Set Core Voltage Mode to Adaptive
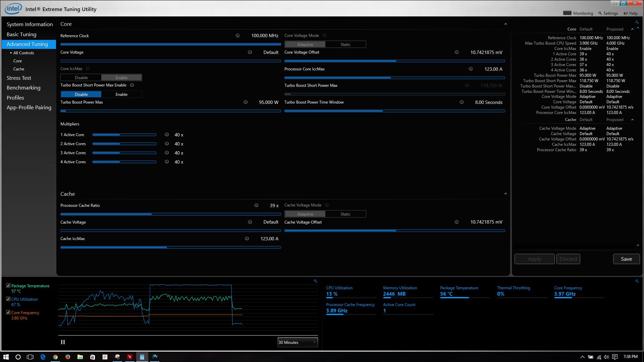The width and height of the screenshot is (644, 362). tap(305, 44)
